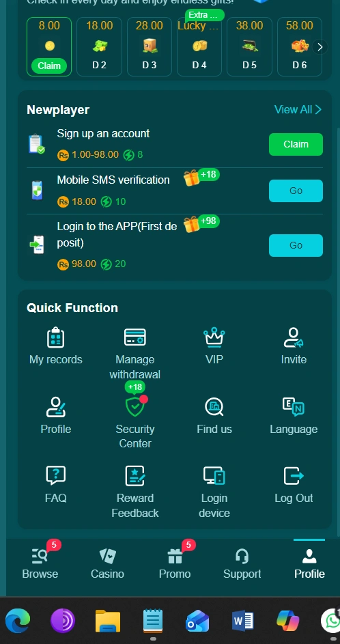Open Microsoft Edge from the taskbar
The height and width of the screenshot is (644, 340).
coord(18,621)
